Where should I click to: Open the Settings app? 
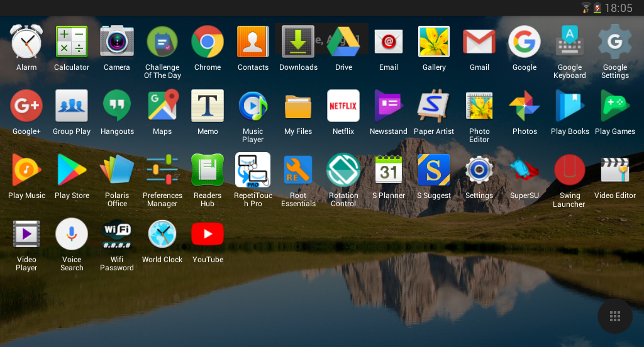479,170
